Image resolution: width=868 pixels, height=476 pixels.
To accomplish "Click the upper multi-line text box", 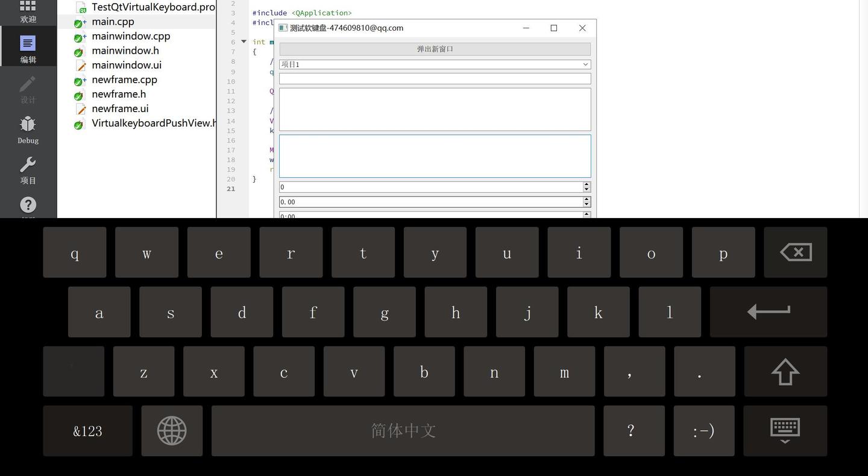I will [x=435, y=110].
